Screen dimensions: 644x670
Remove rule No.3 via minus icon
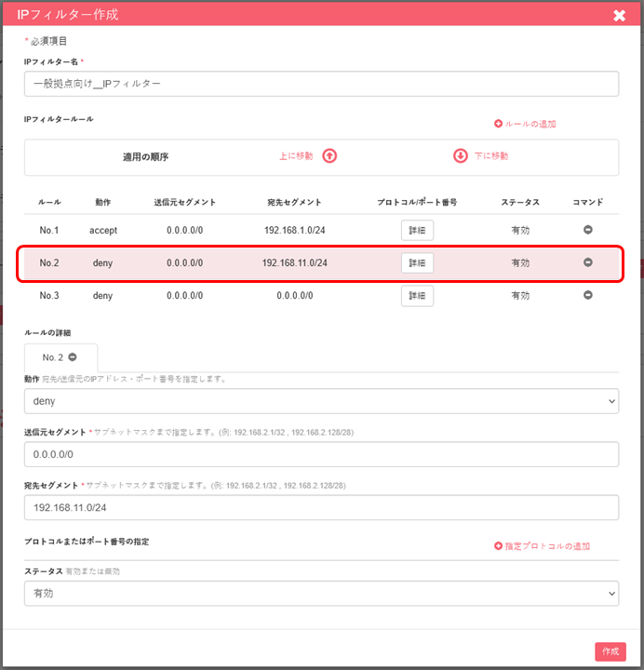(x=588, y=295)
